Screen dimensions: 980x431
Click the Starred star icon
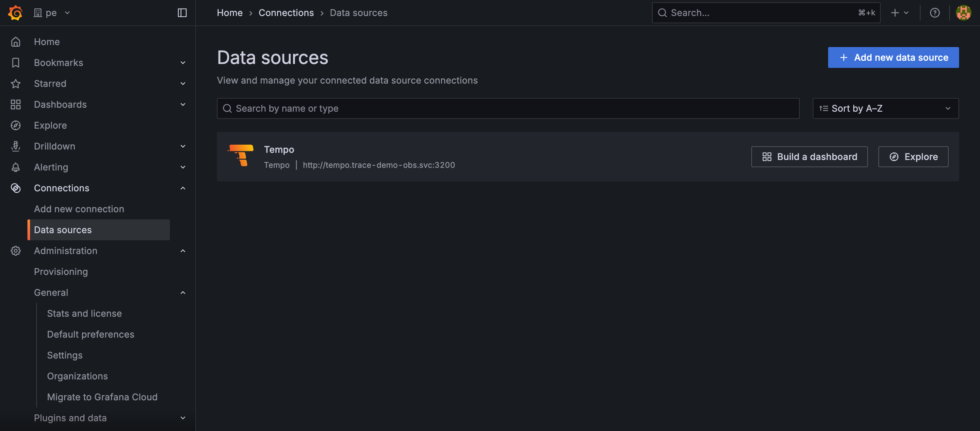[x=16, y=83]
